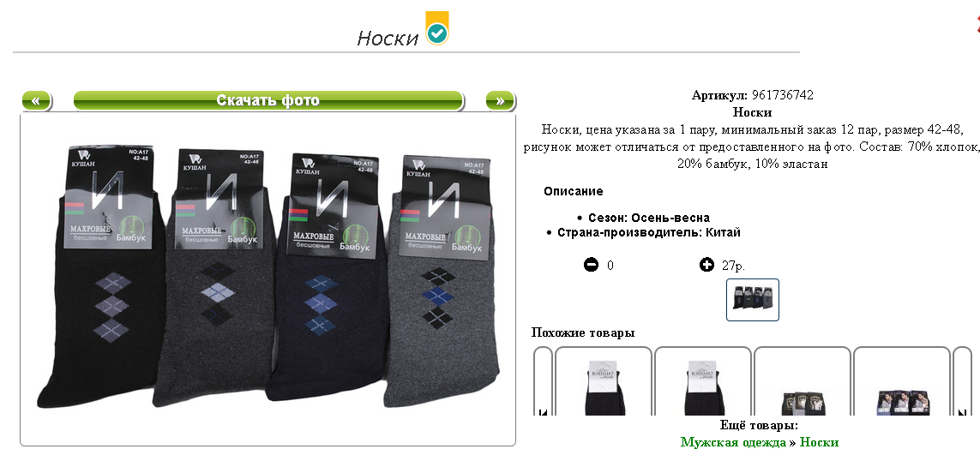Open the main socks product image

click(x=268, y=279)
